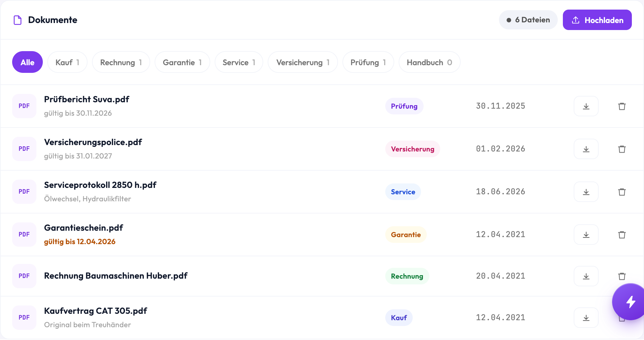Screen dimensions: 644x340
Task: Delete Serviceprotokoll 2850 h.pdf via trash icon
Action: pyautogui.click(x=622, y=192)
